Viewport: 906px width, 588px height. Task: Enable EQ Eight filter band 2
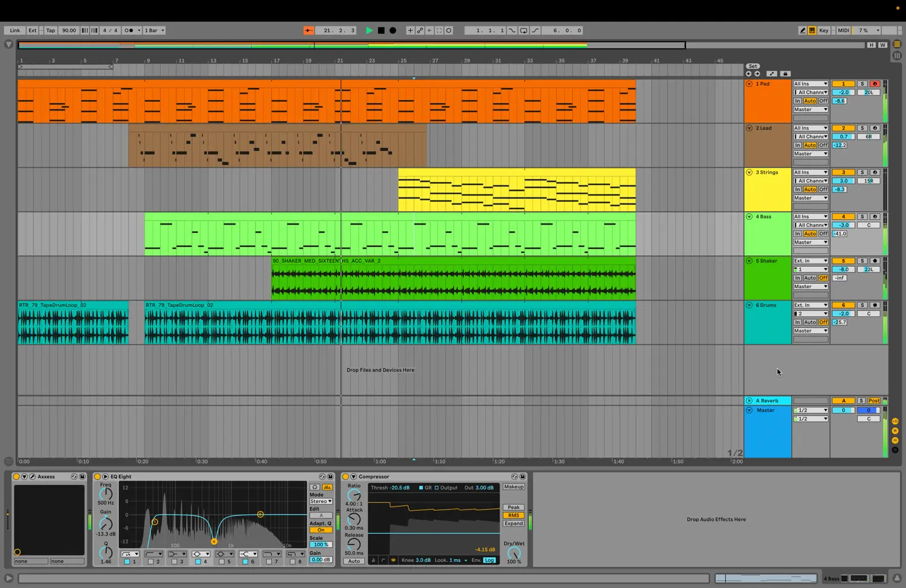point(150,561)
